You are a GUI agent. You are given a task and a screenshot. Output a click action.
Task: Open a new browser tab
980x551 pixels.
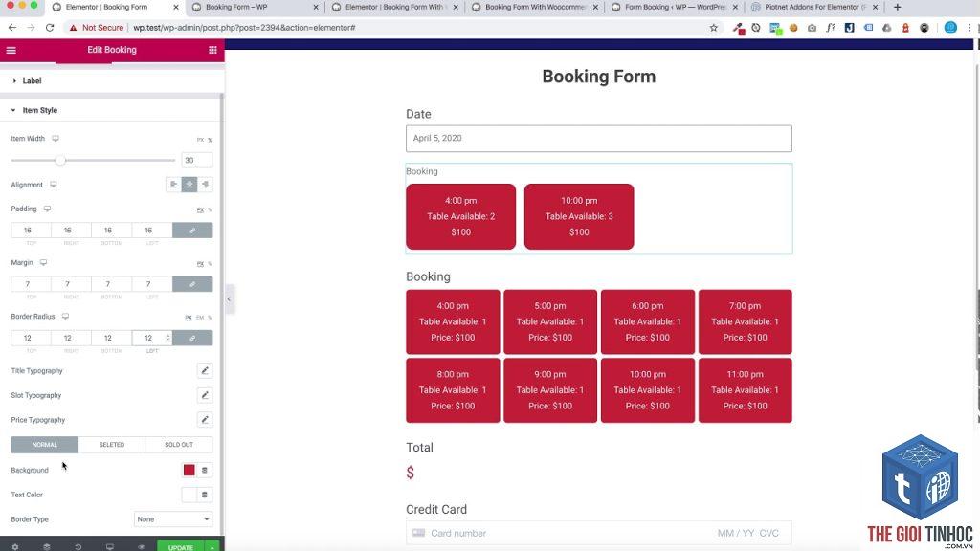pyautogui.click(x=898, y=7)
